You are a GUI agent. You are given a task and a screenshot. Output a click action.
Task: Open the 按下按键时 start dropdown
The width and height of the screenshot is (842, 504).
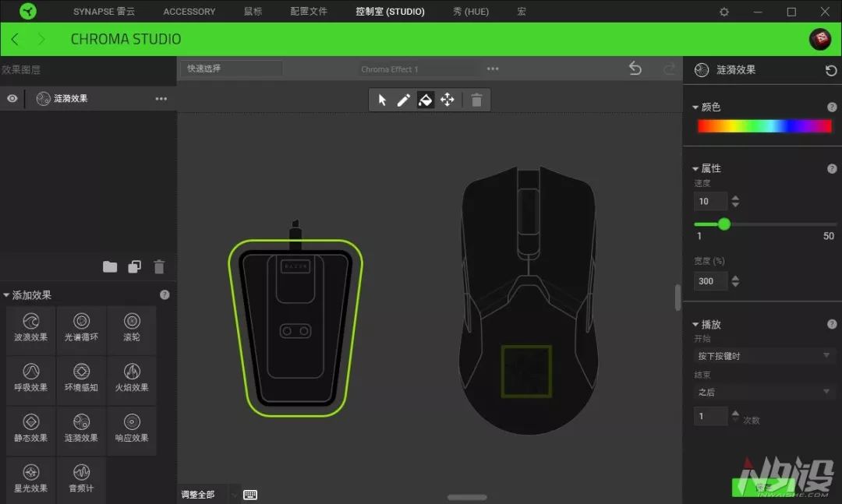[763, 356]
